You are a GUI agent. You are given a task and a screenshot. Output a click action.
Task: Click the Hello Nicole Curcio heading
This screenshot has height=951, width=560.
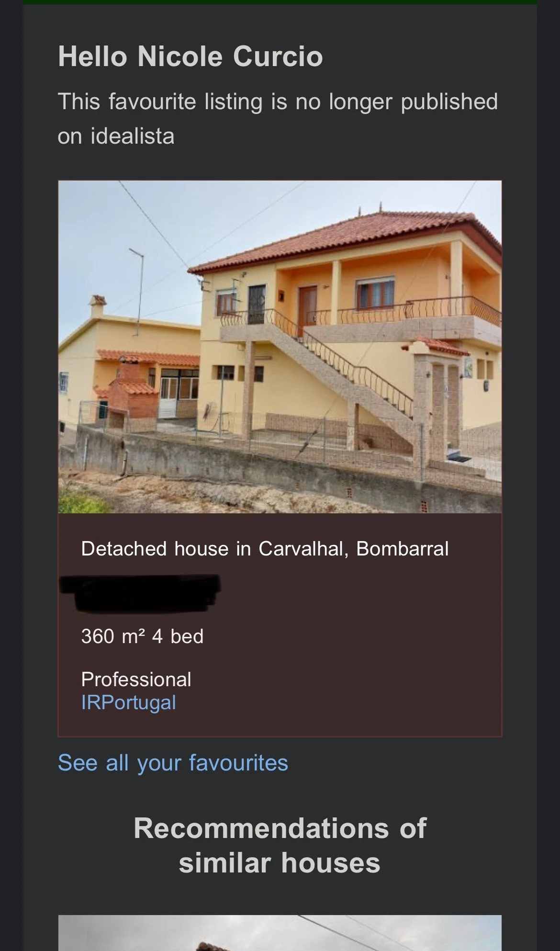coord(190,57)
